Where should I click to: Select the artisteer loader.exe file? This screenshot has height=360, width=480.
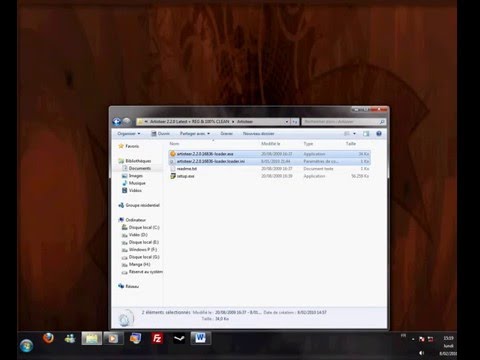(x=269, y=154)
